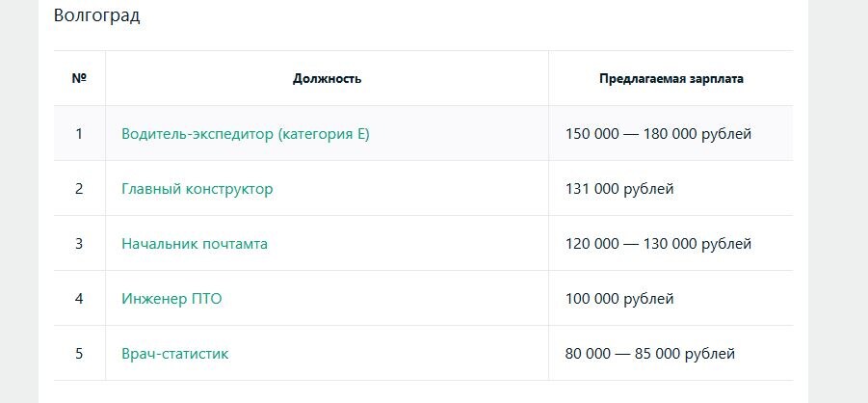This screenshot has height=403, width=868.
Task: Click the 131 000 рублей salary cell
Action: 619,189
